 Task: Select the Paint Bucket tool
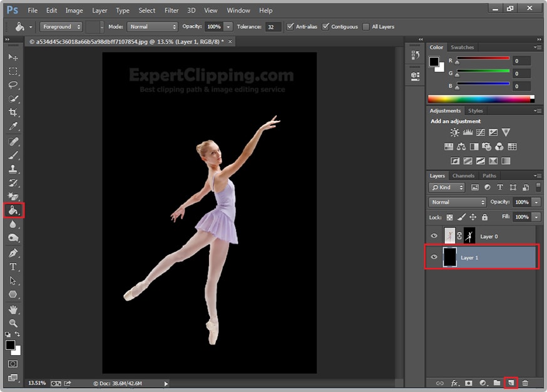tap(13, 210)
